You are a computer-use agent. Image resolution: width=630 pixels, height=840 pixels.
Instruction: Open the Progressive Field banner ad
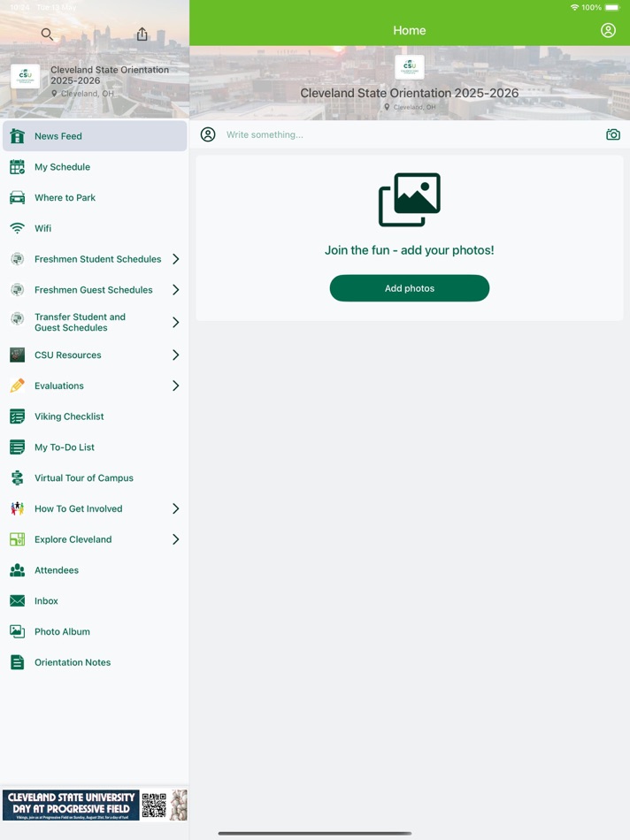coord(95,805)
